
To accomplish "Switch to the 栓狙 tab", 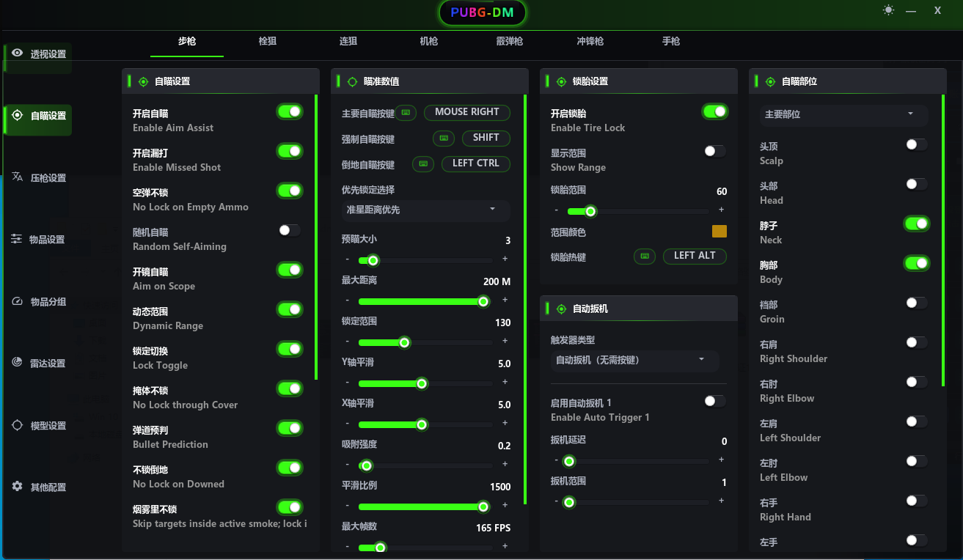I will 268,42.
